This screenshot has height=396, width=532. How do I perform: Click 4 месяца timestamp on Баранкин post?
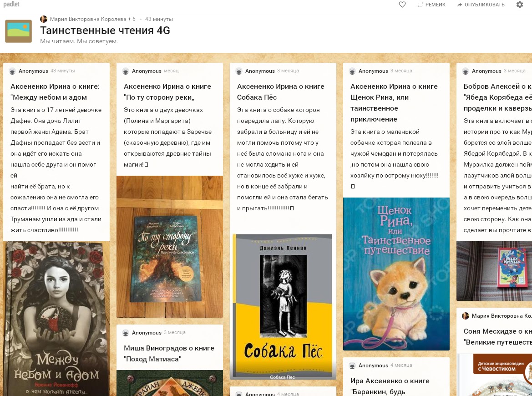click(x=401, y=366)
